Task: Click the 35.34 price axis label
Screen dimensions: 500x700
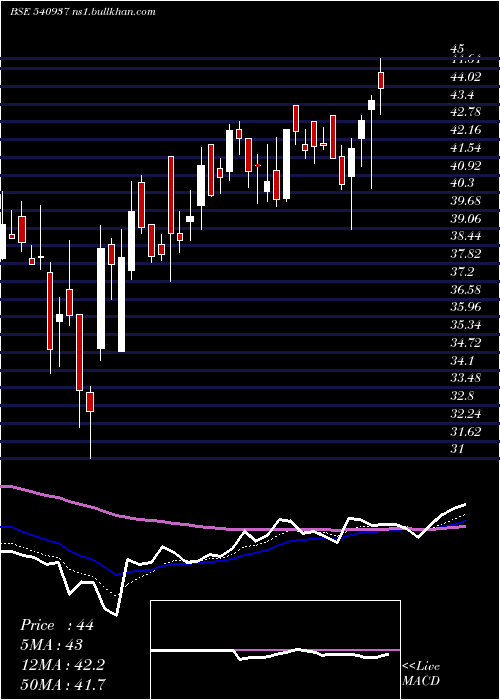Action: click(466, 325)
